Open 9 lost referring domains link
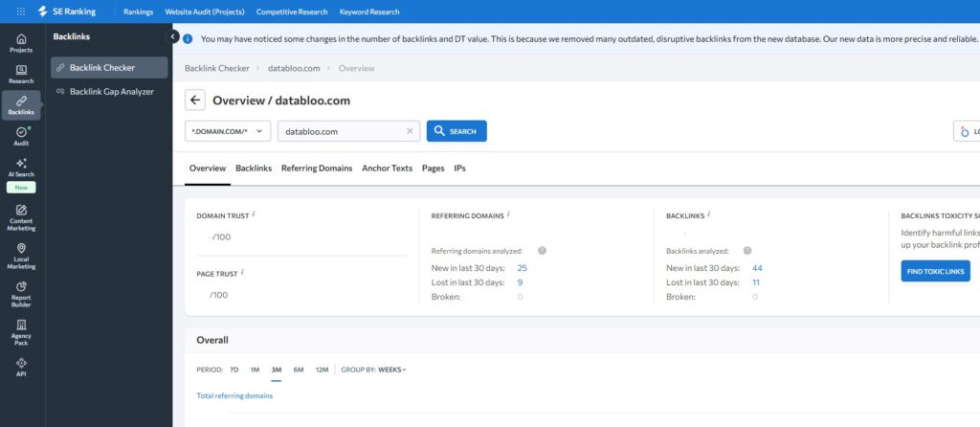The width and height of the screenshot is (980, 427). click(520, 282)
